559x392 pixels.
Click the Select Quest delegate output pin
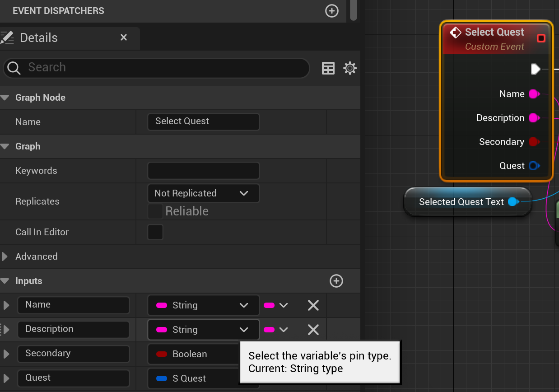pyautogui.click(x=541, y=38)
